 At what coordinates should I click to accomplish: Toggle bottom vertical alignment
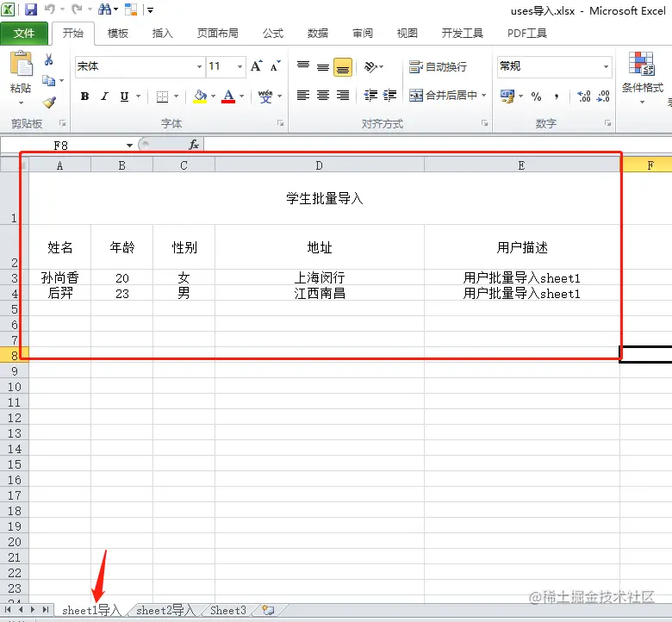tap(342, 67)
